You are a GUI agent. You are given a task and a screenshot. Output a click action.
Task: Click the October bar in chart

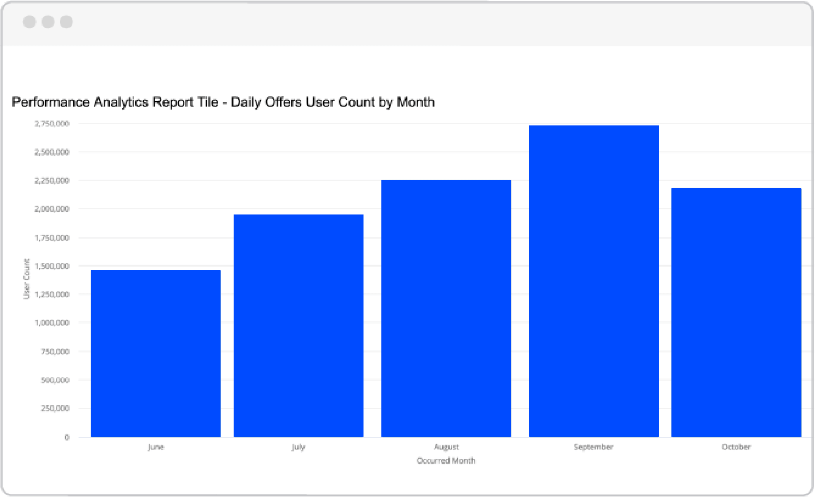(736, 312)
